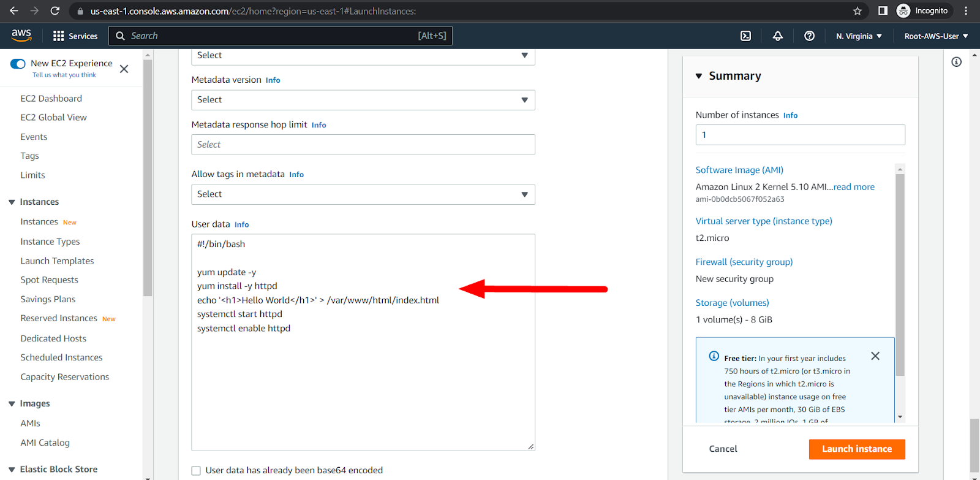
Task: Collapse the Elastic Block Store section
Action: pyautogui.click(x=12, y=470)
